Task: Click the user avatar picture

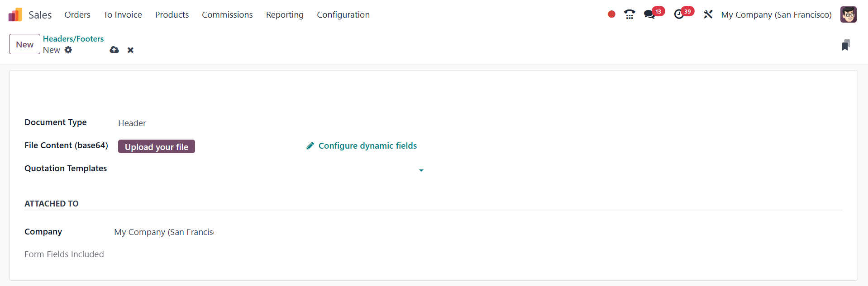Action: tap(848, 14)
